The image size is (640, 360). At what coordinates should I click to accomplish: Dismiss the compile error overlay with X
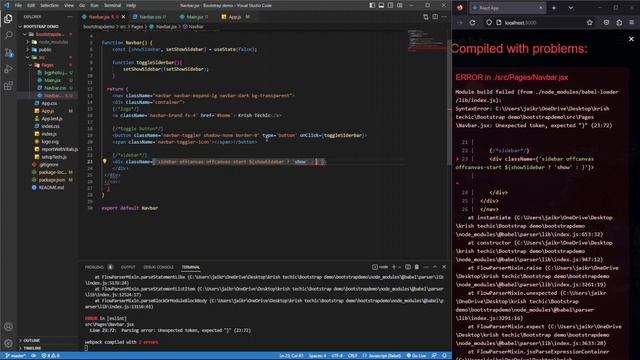tap(631, 39)
